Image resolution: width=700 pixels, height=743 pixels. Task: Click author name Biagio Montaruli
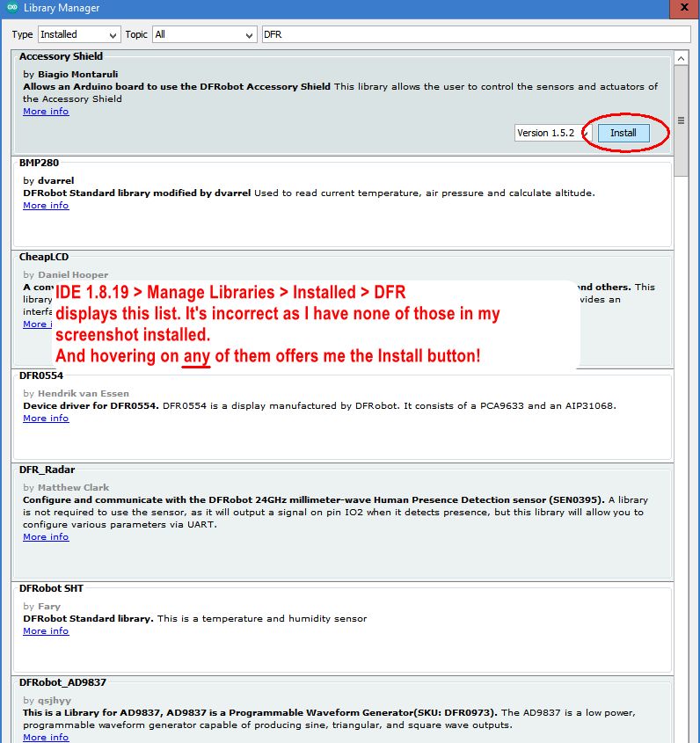pyautogui.click(x=77, y=75)
